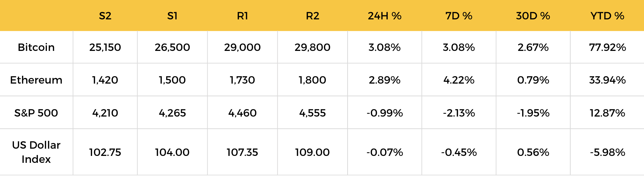The image size is (644, 177).
Task: Click the Bitcoin row label
Action: (36, 47)
